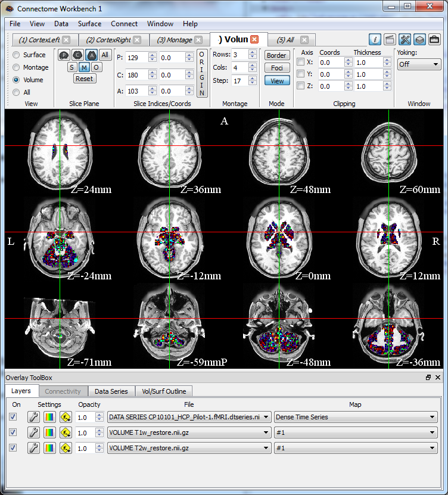
Task: Select the axial slice plane button
Action: point(91,55)
